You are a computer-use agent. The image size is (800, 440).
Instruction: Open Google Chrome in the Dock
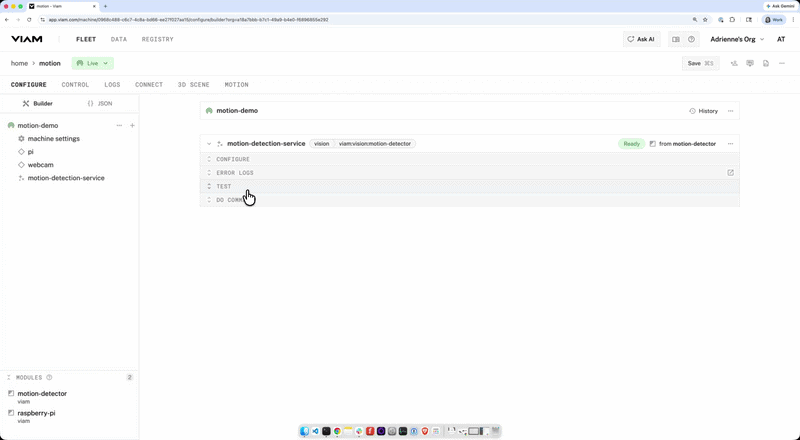[x=337, y=431]
